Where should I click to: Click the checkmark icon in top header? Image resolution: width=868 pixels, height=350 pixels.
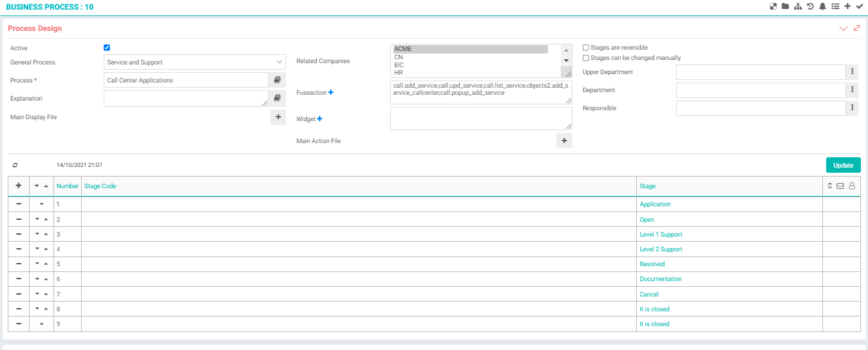pos(859,6)
